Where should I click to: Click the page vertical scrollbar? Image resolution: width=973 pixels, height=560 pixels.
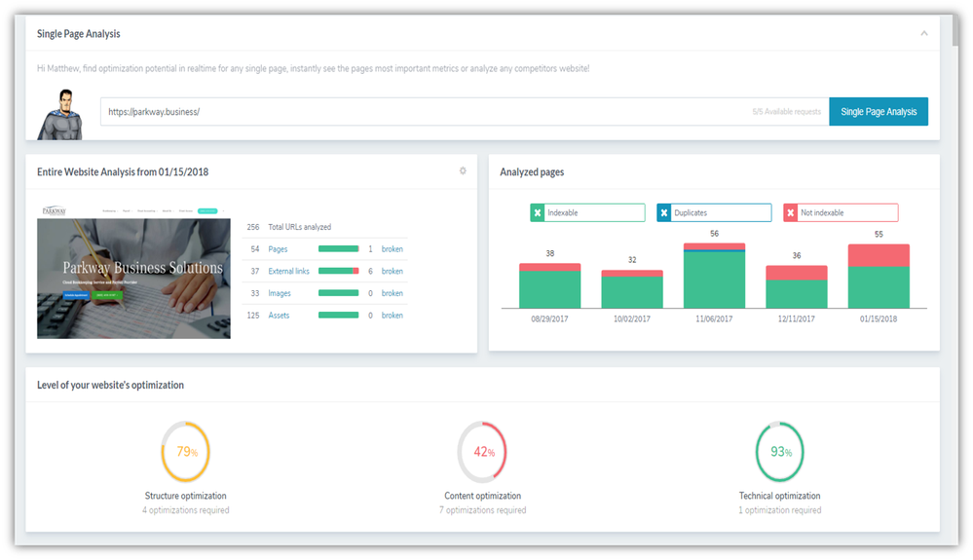click(956, 31)
